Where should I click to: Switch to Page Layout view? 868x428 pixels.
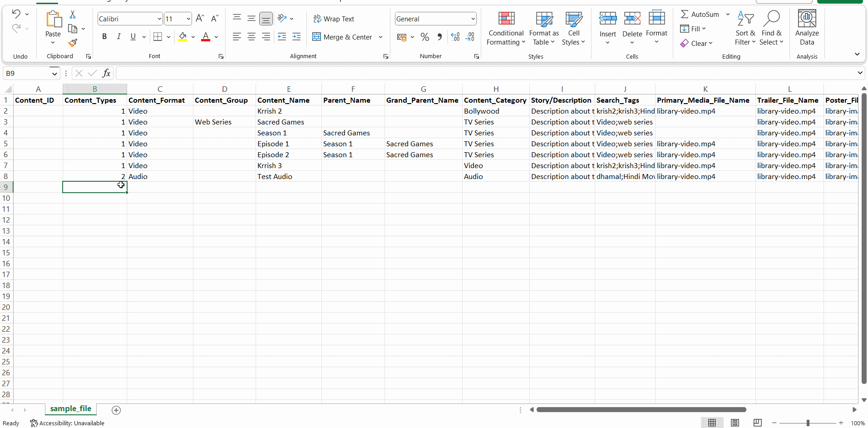(735, 423)
